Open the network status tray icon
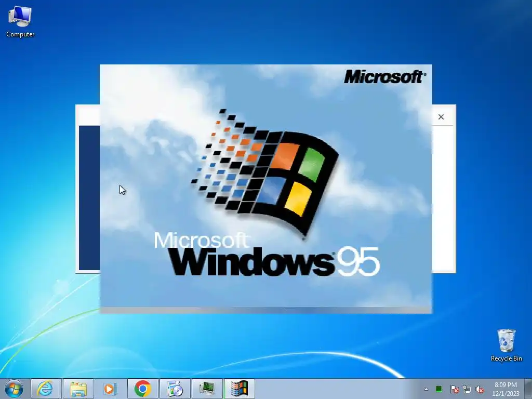Screen dimensions: 532x399 (x=467, y=389)
